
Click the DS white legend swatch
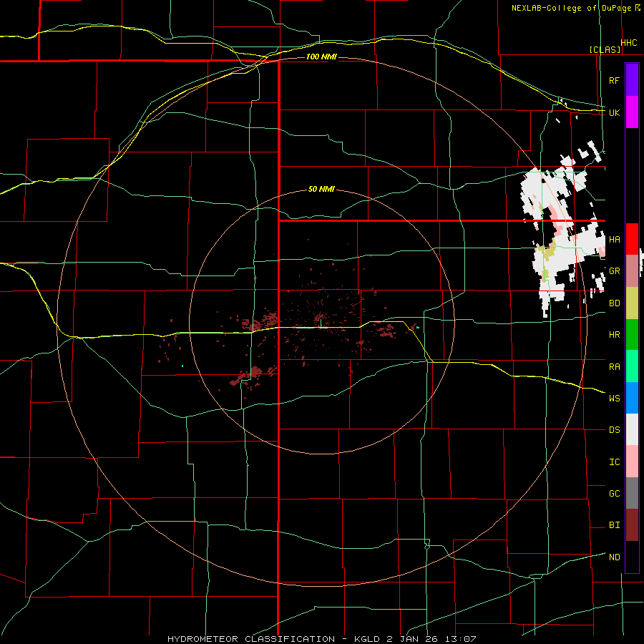point(632,429)
